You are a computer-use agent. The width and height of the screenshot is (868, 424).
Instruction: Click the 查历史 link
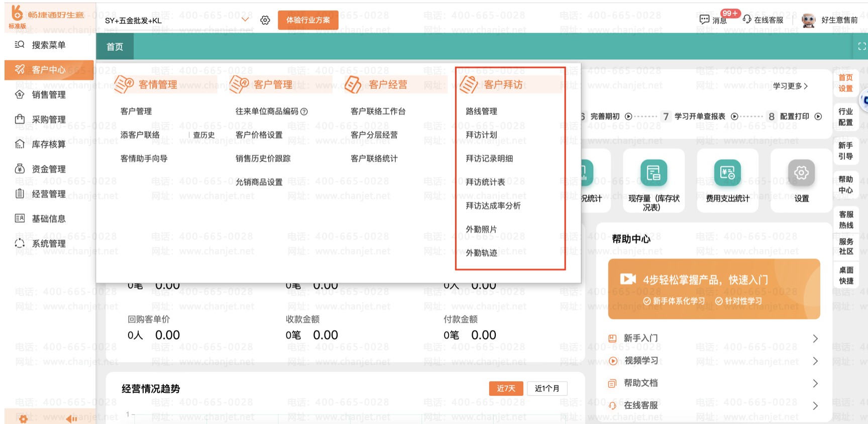[x=204, y=135]
